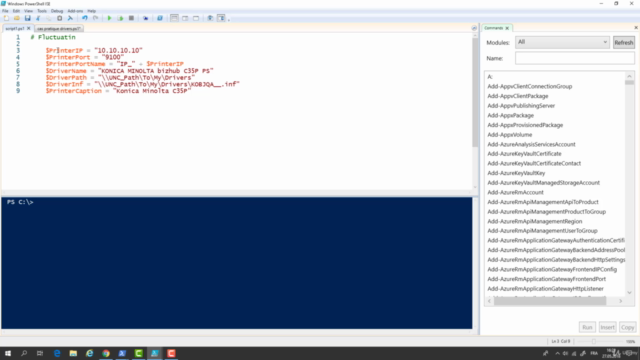Collapse the script pane with arrow button
This screenshot has width=640, height=360.
(x=474, y=28)
